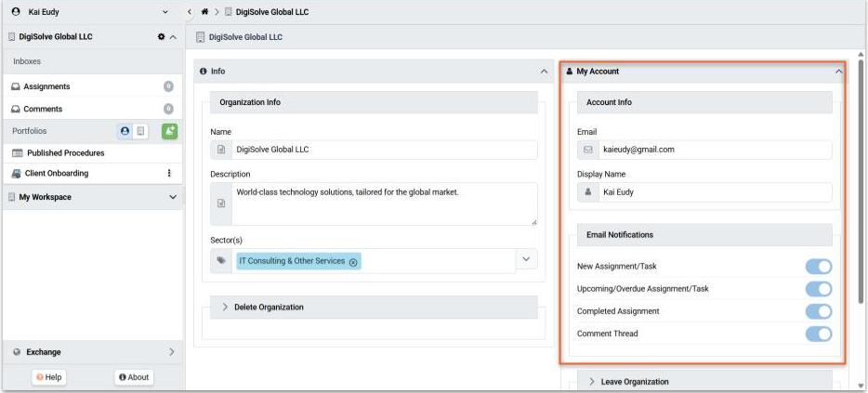Click the home icon in breadcrumb
Image resolution: width=868 pixels, height=393 pixels.
click(204, 12)
